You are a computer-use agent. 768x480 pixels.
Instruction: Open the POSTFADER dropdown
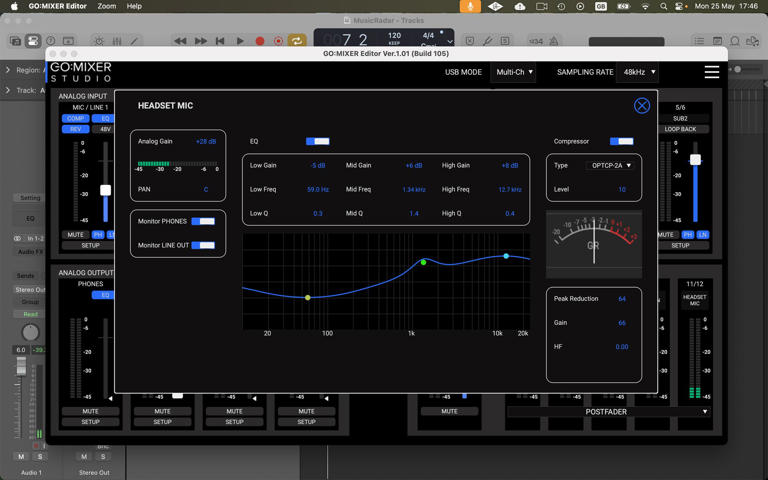tap(608, 411)
